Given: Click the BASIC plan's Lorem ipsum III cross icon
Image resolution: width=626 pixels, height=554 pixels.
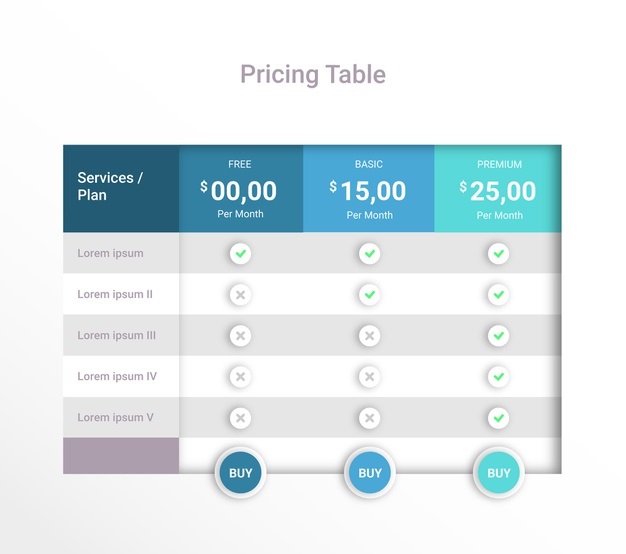Looking at the screenshot, I should (x=370, y=336).
